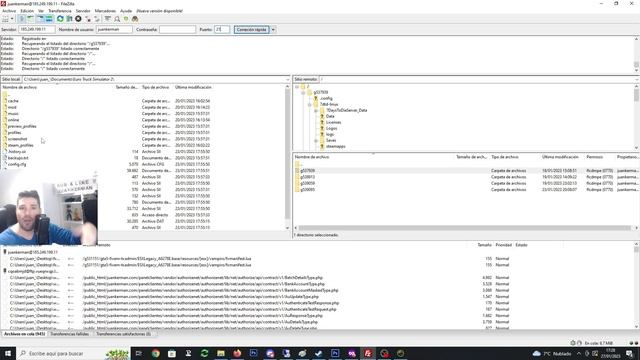Select the Licenses folder in remote tree
This screenshot has height=360, width=640.
(x=333, y=122)
